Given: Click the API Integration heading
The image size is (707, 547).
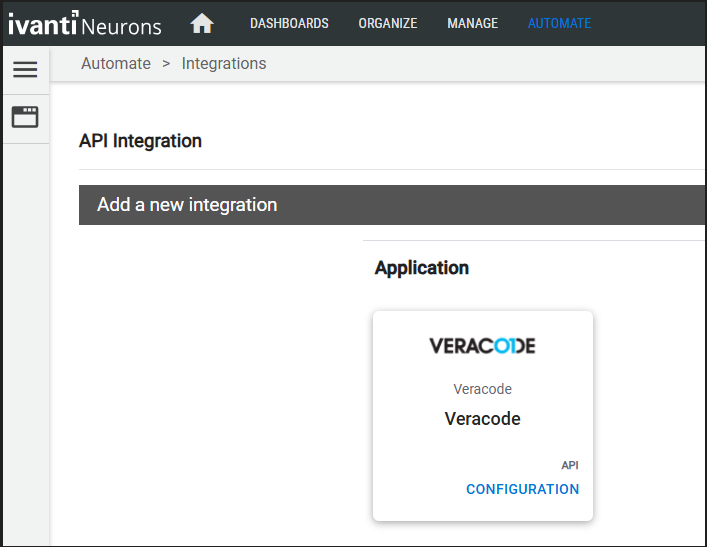Looking at the screenshot, I should (140, 141).
